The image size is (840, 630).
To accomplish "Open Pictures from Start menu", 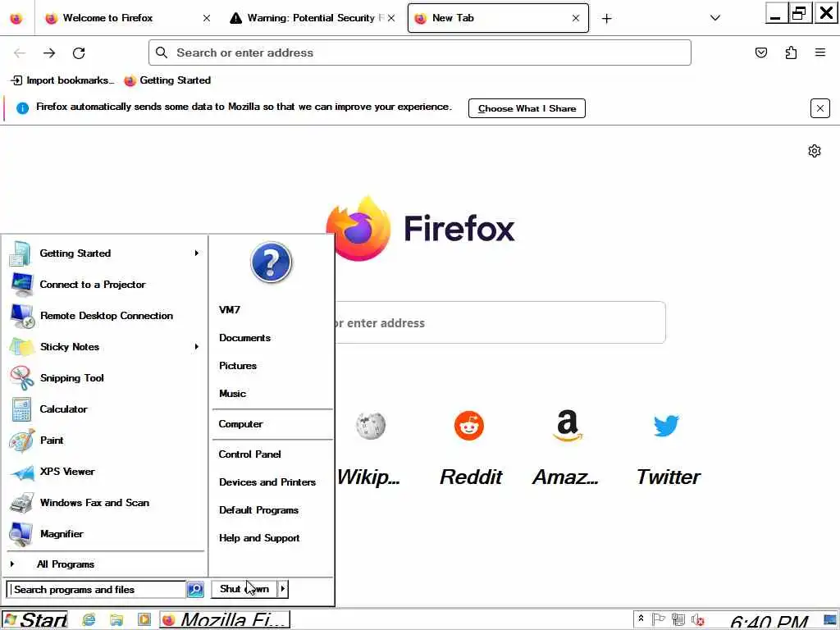I will [237, 366].
